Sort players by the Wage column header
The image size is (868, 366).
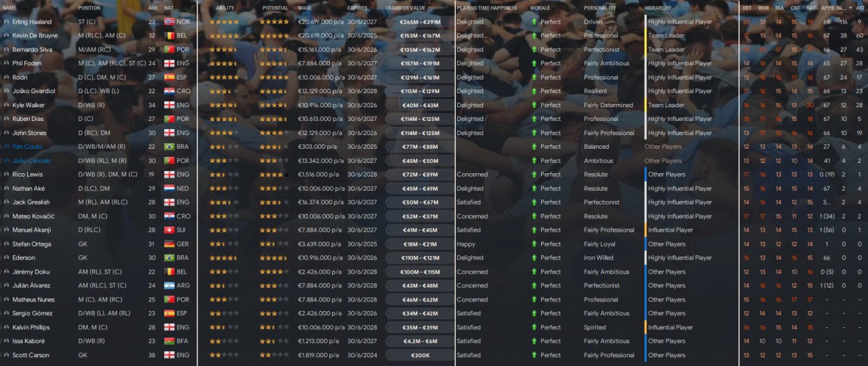pos(304,7)
